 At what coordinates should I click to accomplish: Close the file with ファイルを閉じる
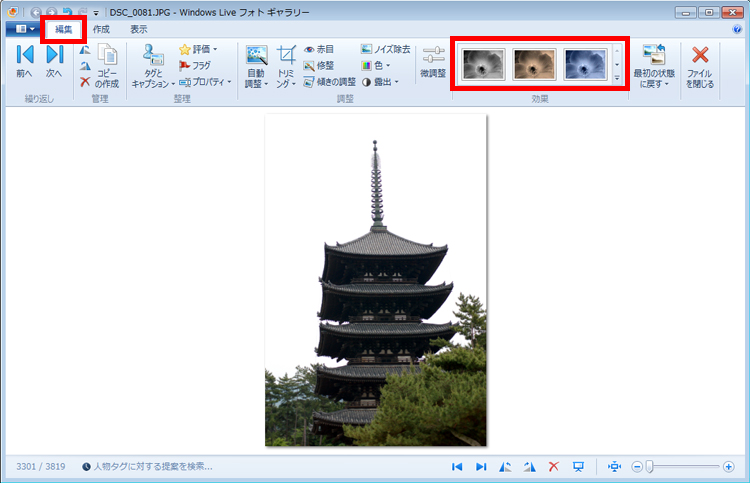pos(700,66)
